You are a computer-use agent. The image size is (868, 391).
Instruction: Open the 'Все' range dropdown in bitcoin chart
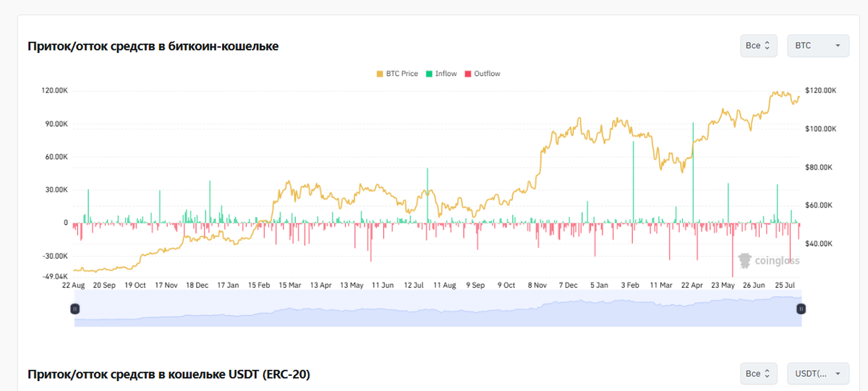coord(758,46)
